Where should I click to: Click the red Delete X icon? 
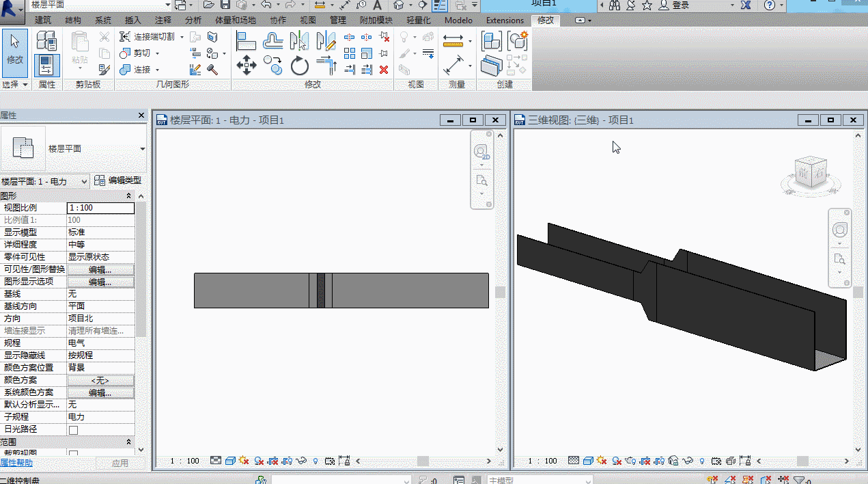[384, 69]
